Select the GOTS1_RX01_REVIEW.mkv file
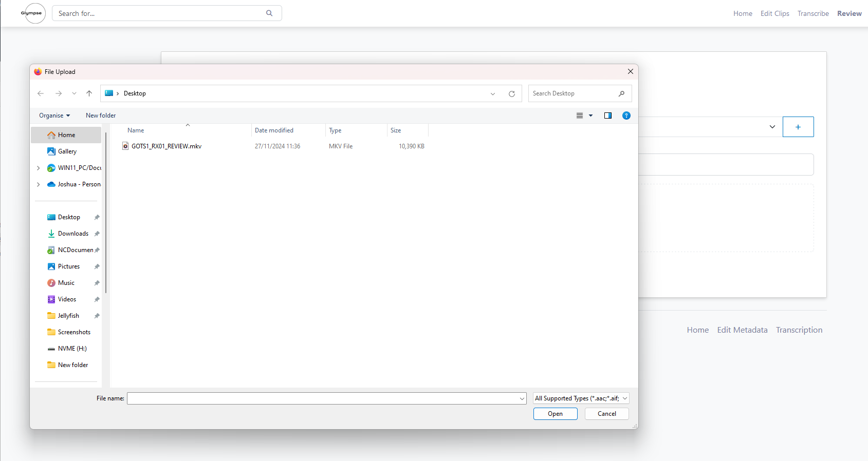868x461 pixels. coord(166,146)
